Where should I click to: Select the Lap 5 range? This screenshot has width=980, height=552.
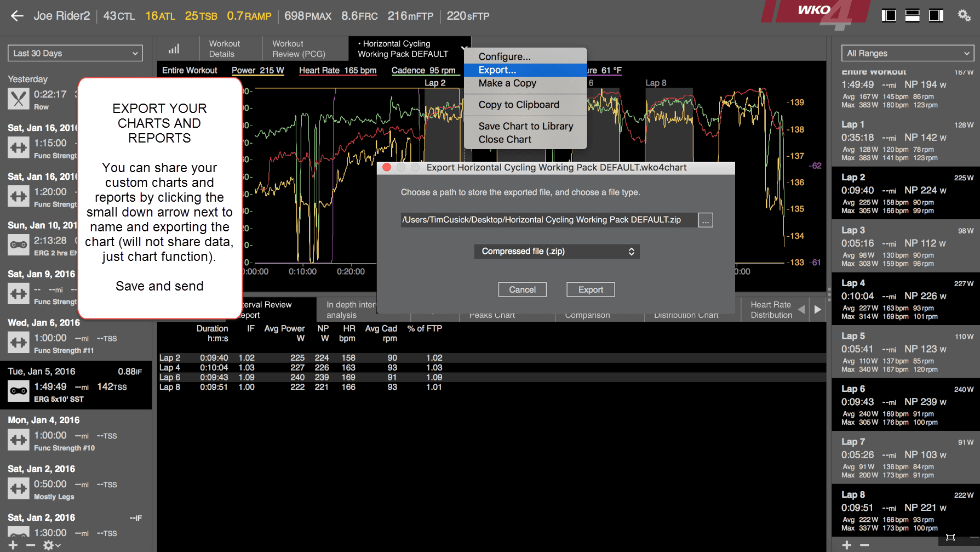pos(906,352)
